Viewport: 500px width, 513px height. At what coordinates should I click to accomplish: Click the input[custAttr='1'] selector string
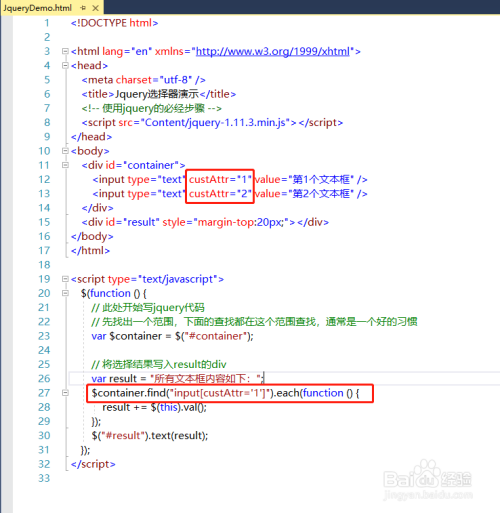(x=220, y=393)
